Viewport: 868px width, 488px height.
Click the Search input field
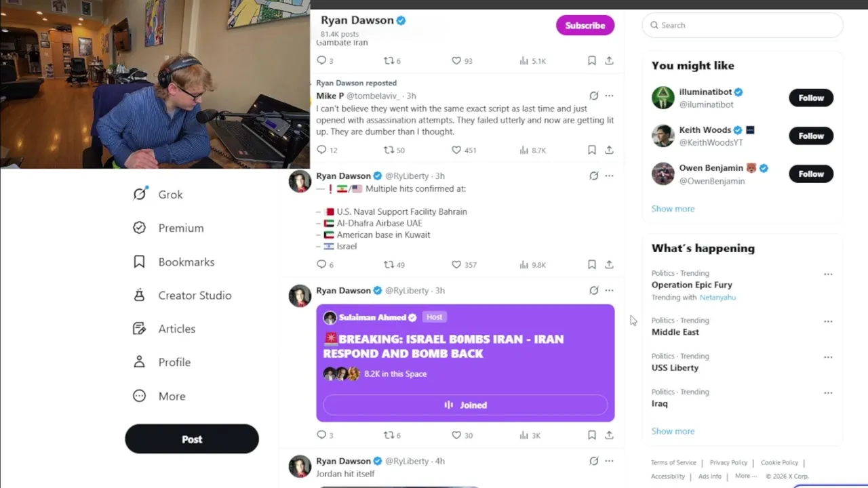point(746,25)
